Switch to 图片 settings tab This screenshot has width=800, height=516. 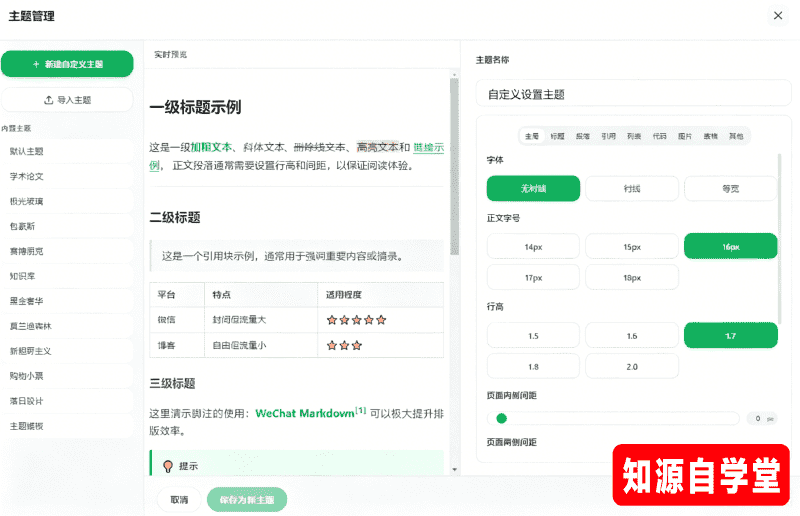685,136
